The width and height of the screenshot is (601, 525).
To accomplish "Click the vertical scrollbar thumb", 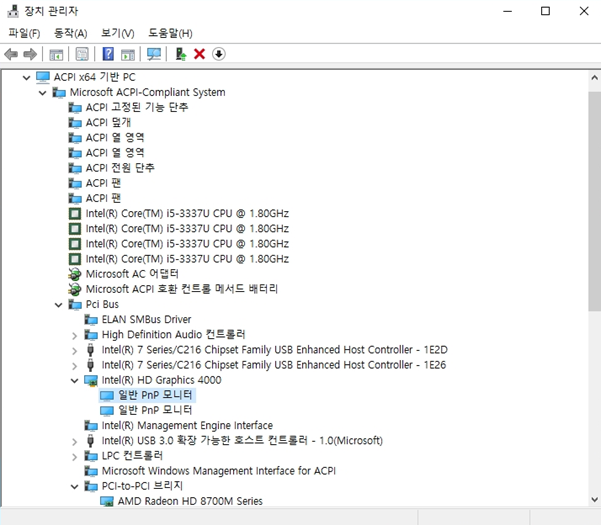I will (594, 202).
